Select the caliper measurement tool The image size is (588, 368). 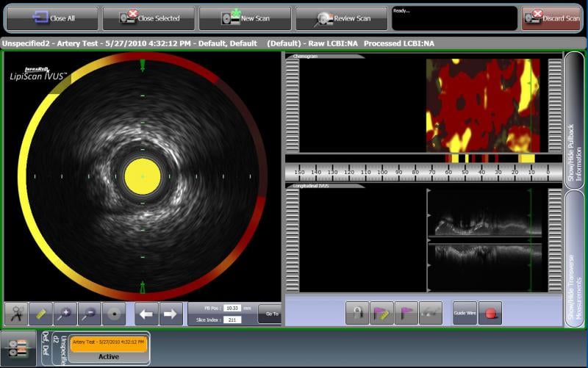pos(16,314)
